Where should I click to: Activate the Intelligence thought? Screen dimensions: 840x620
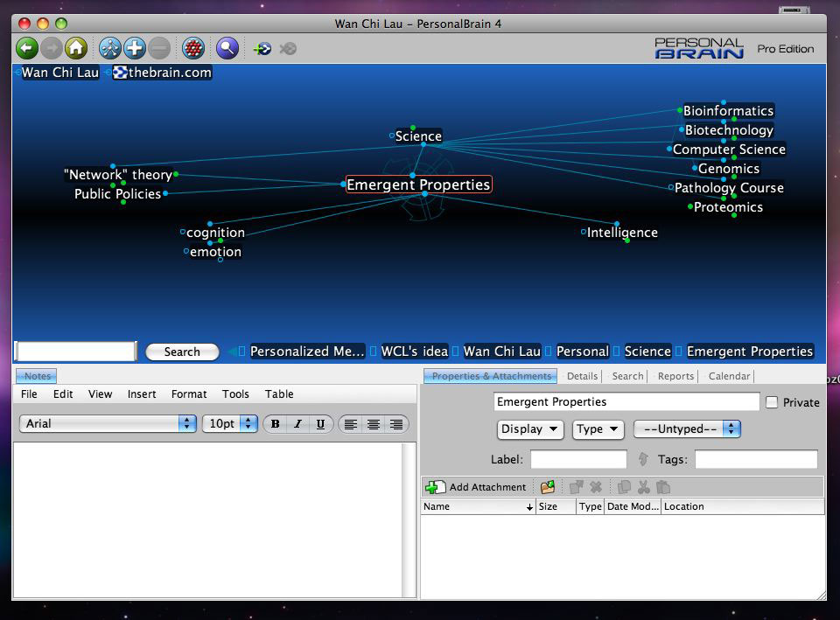click(x=622, y=233)
